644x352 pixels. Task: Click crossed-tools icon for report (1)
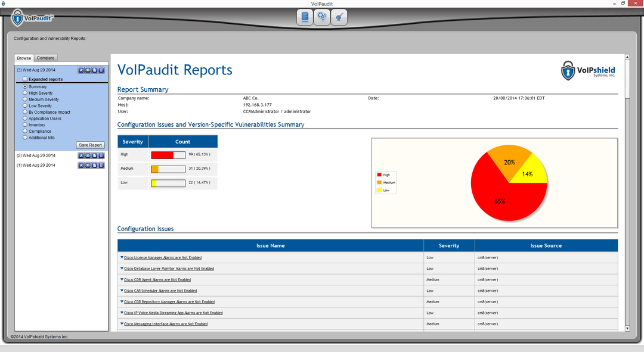click(x=81, y=166)
